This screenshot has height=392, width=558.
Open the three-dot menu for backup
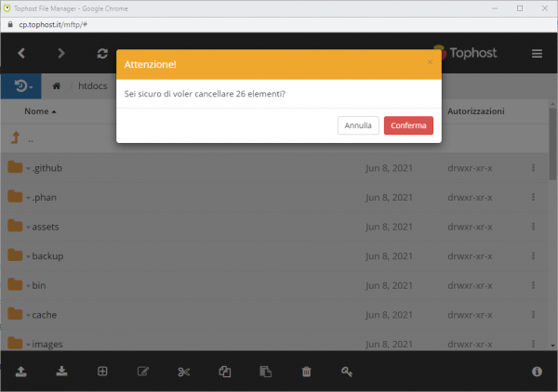[533, 255]
